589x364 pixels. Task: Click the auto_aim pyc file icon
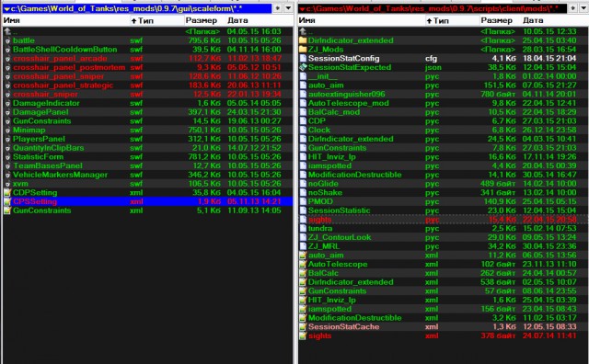[303, 85]
